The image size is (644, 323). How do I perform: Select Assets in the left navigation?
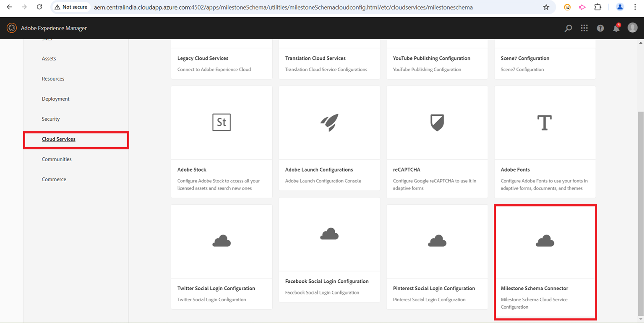coord(49,59)
